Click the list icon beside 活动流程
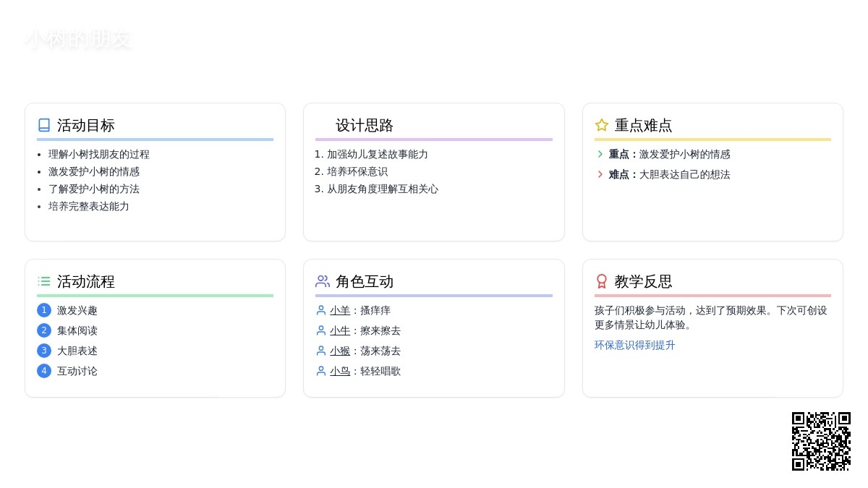This screenshot has height=488, width=868. coord(44,281)
